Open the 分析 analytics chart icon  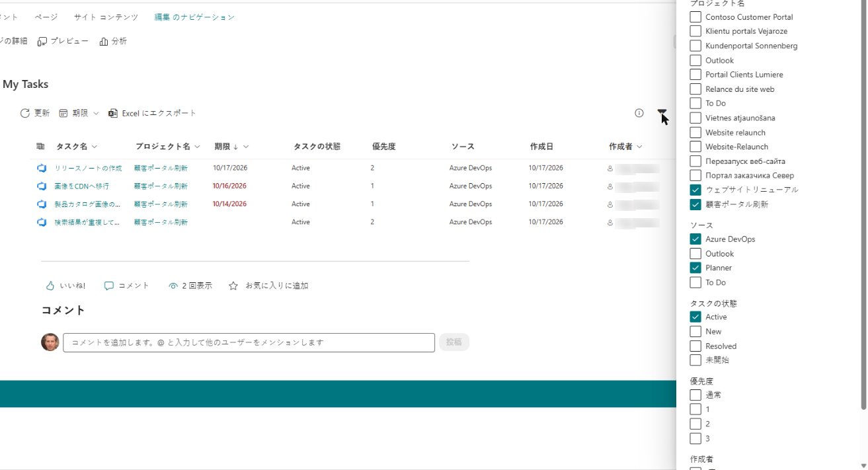pos(104,42)
